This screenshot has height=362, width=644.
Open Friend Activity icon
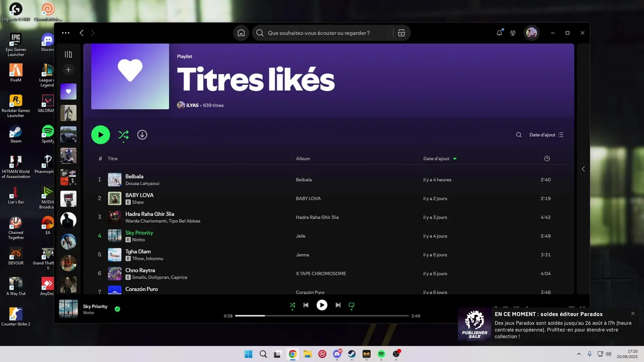[x=513, y=33]
